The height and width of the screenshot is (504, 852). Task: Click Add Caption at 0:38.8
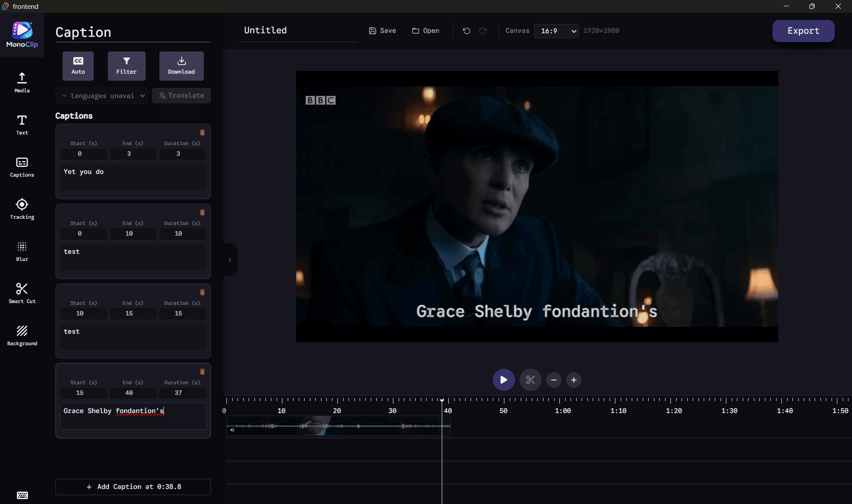coord(133,487)
